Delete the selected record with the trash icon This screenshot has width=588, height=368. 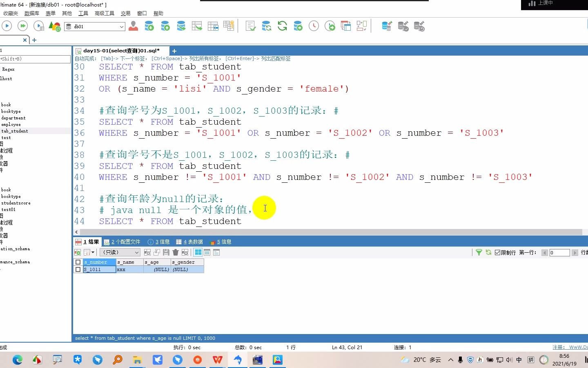[x=175, y=253]
